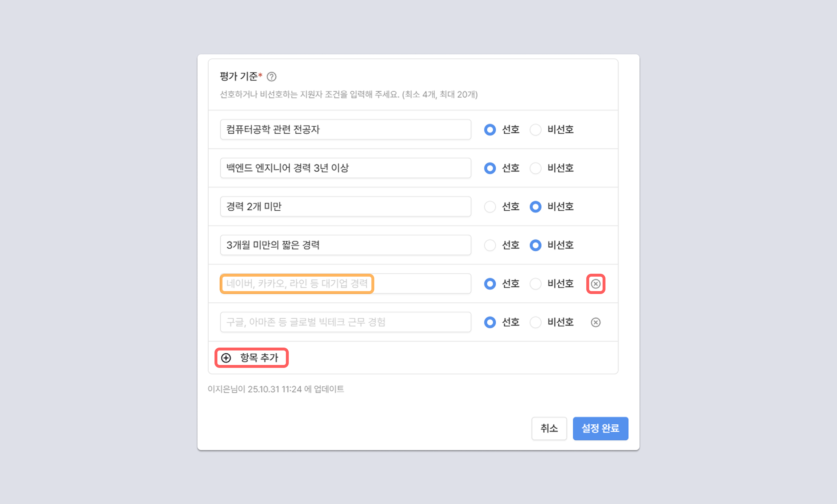Select 비선호 for 네이버, 카카오 row
Viewport: 837px width, 504px height.
click(536, 284)
